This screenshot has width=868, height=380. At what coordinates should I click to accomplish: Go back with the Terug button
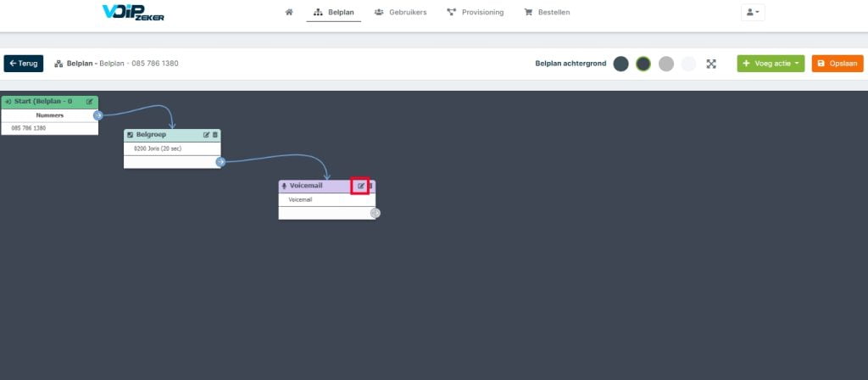23,63
